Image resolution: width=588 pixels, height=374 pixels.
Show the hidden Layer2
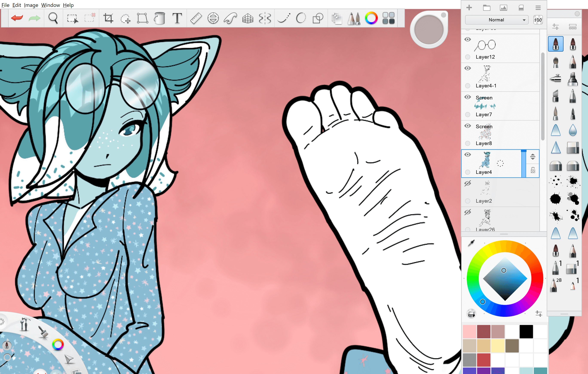468,184
